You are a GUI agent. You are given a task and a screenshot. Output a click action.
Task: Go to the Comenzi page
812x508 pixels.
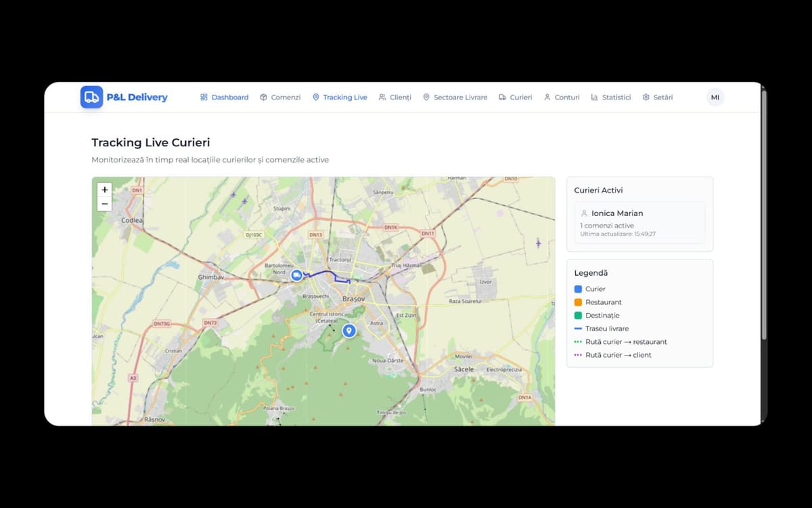(x=280, y=98)
